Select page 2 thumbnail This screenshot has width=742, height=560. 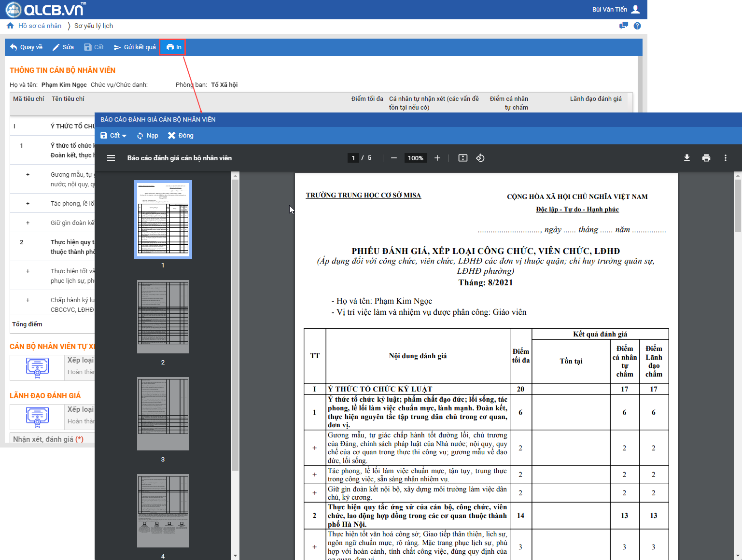pyautogui.click(x=163, y=317)
